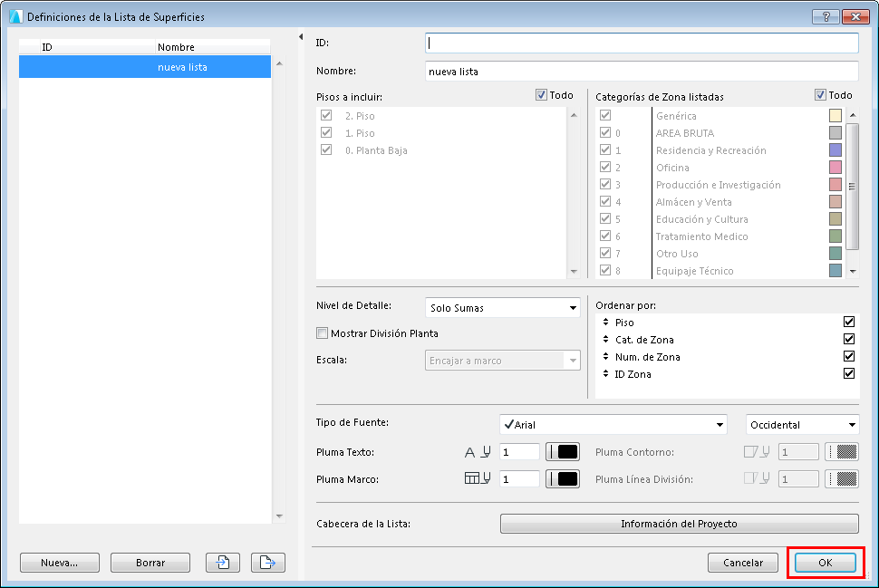Open Información del Proyecto list header

(679, 524)
